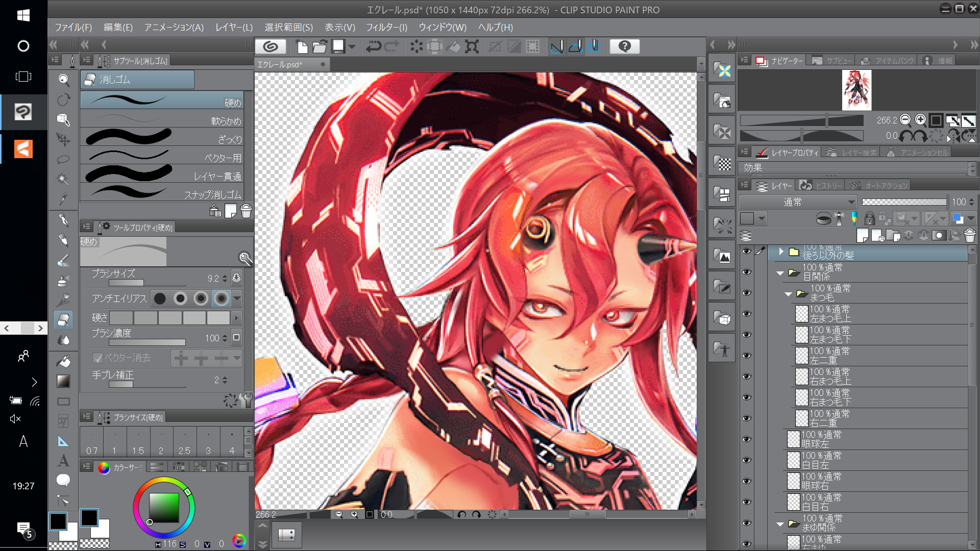Select the magnifier zoom tool
Screen dimensions: 980x551
(x=63, y=79)
